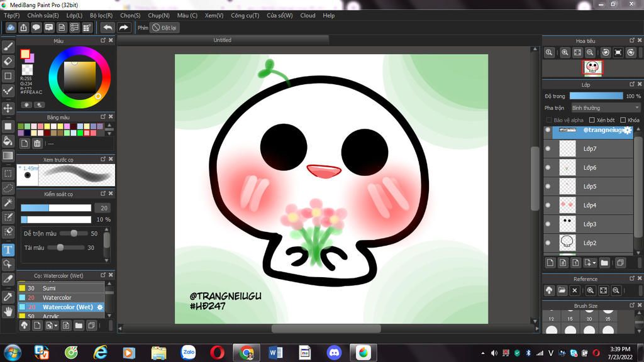The image size is (644, 362).
Task: Open the Pha trộn blend mode dropdown
Action: point(606,108)
